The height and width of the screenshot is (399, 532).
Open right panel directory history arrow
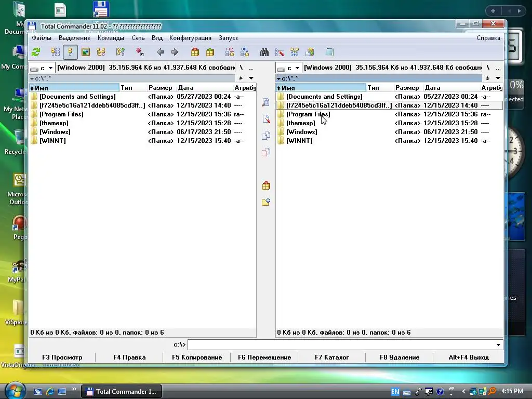coord(498,78)
